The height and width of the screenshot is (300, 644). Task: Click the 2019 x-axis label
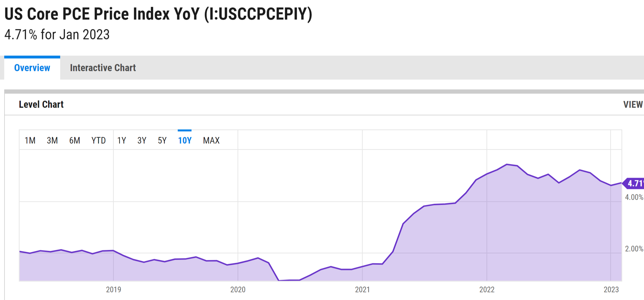point(113,290)
